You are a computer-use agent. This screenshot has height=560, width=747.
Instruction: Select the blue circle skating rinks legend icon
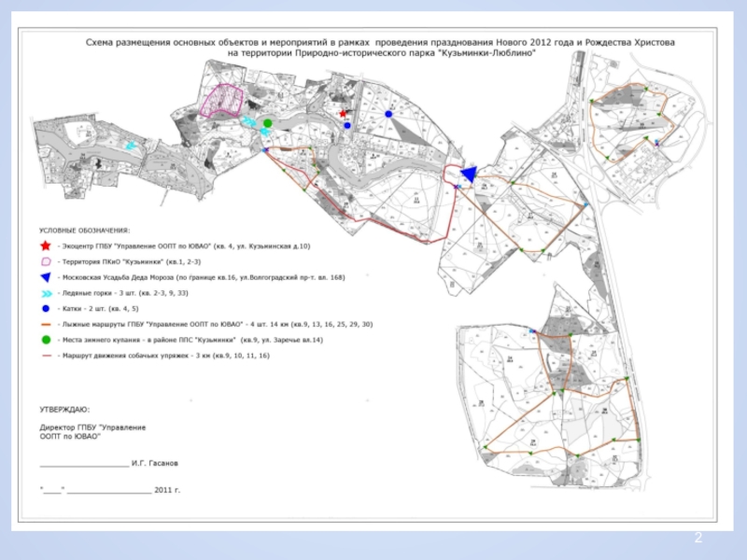(x=45, y=308)
